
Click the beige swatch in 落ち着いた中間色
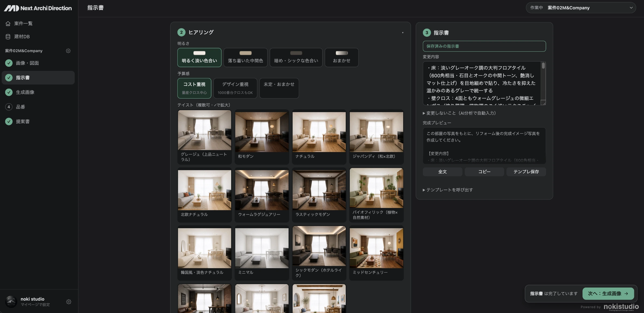coord(245,53)
